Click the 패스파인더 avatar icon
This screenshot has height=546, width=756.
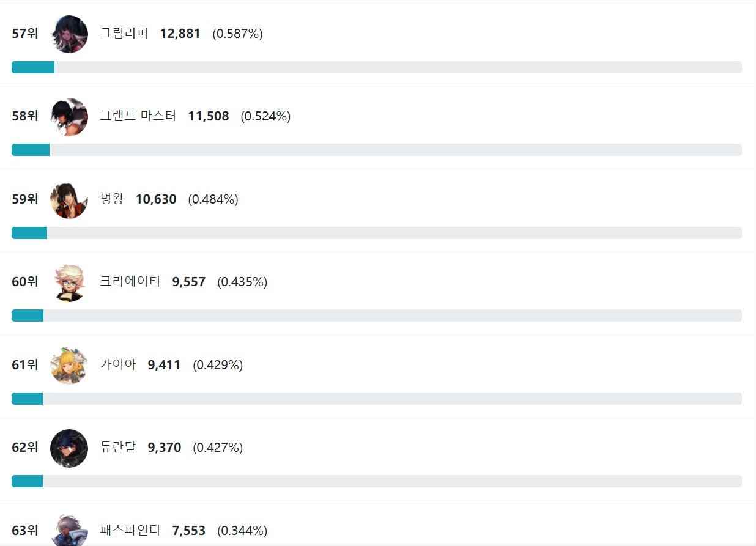pos(69,530)
